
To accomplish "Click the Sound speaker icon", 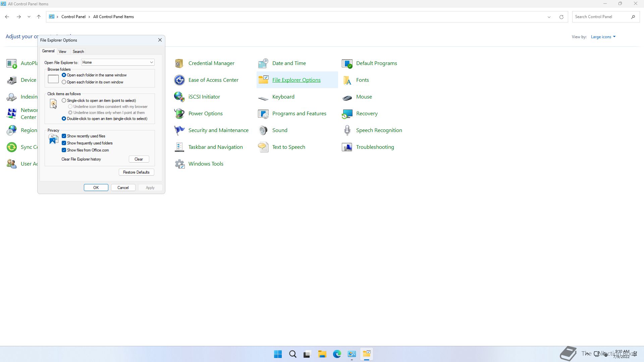I will coord(263,130).
